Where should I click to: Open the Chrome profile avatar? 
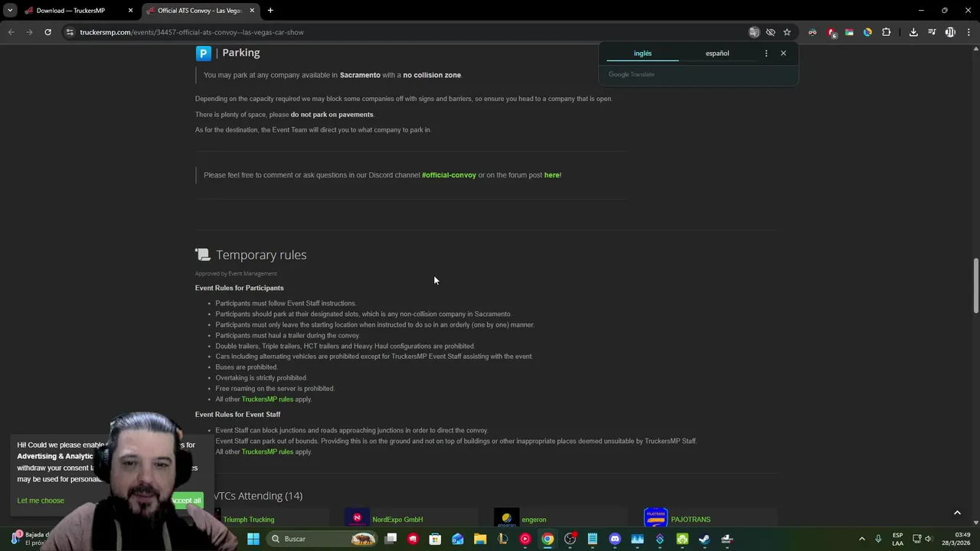pyautogui.click(x=950, y=32)
